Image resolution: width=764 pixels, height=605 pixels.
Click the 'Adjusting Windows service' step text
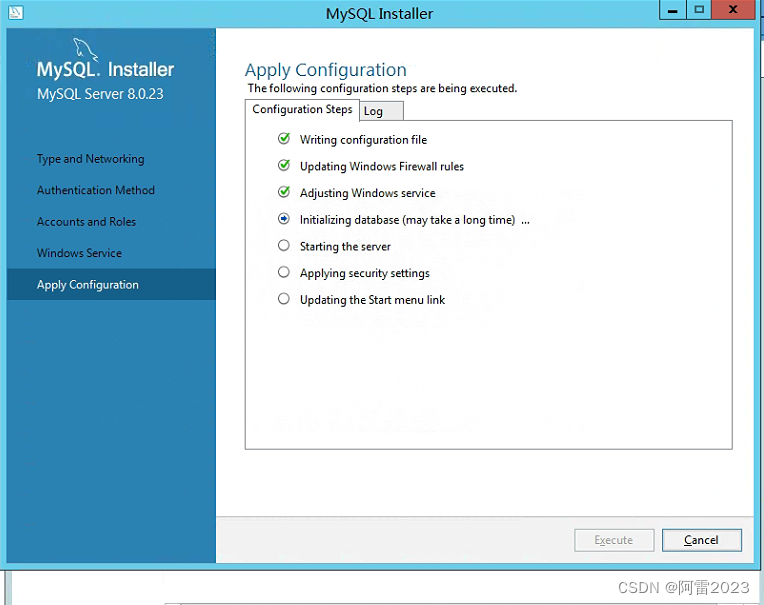(368, 193)
